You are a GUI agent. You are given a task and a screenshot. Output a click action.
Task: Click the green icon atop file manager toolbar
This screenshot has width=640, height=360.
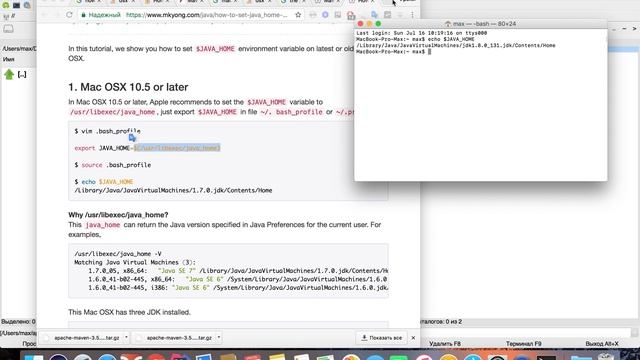(x=6, y=5)
